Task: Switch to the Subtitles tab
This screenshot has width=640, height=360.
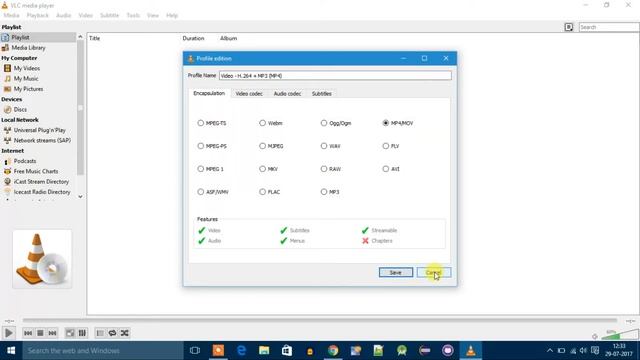Action: pyautogui.click(x=322, y=94)
